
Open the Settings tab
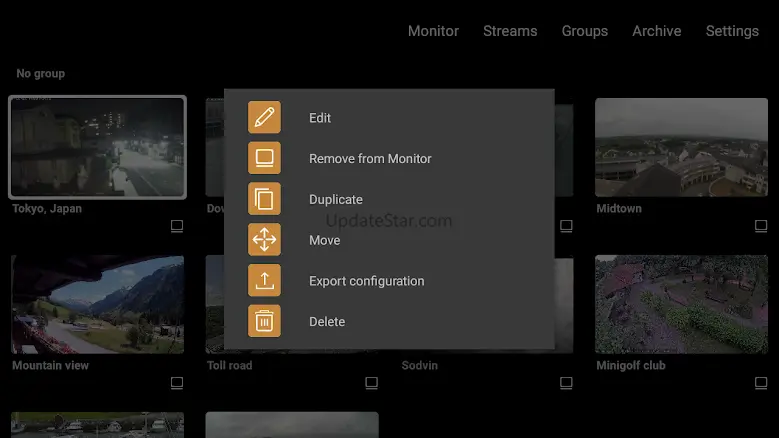pyautogui.click(x=732, y=31)
